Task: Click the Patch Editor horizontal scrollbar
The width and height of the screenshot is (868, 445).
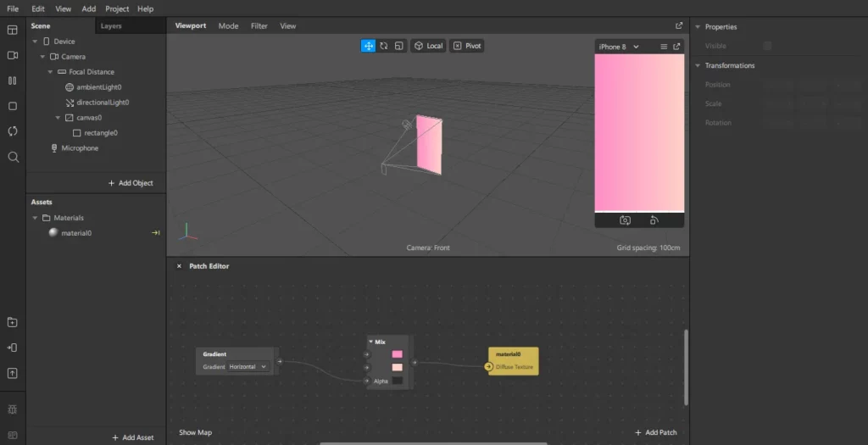Action: (x=433, y=443)
